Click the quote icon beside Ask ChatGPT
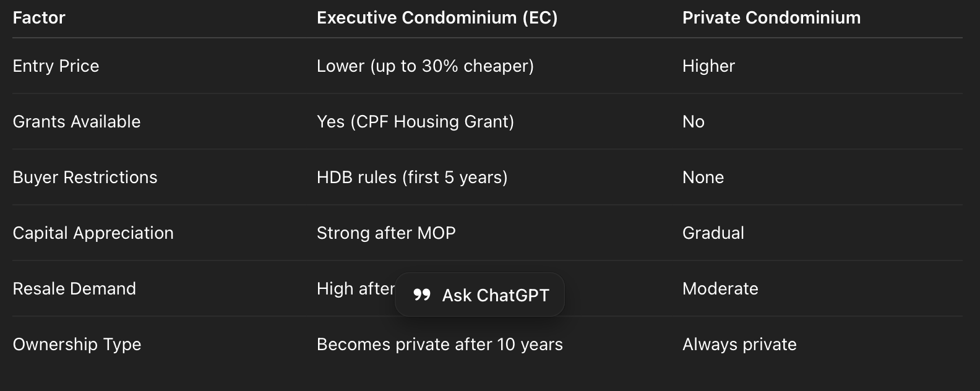This screenshot has width=980, height=391. pyautogui.click(x=422, y=295)
